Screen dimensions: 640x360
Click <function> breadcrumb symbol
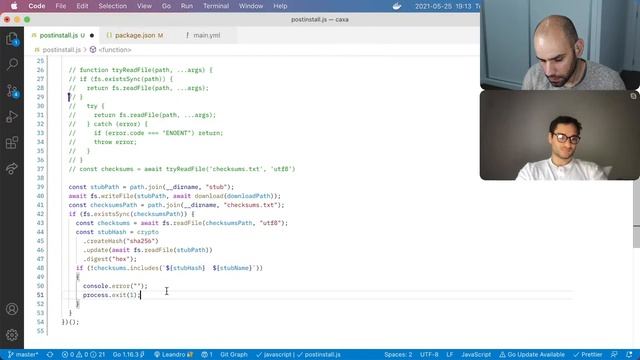point(115,50)
